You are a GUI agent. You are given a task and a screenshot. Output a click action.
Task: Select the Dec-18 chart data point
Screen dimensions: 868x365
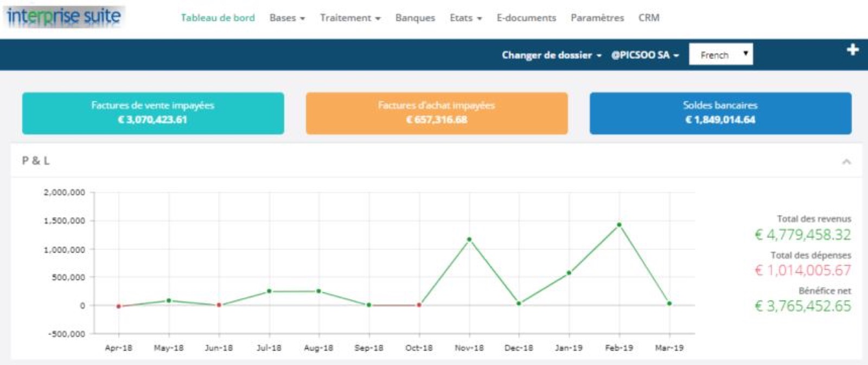(x=519, y=304)
